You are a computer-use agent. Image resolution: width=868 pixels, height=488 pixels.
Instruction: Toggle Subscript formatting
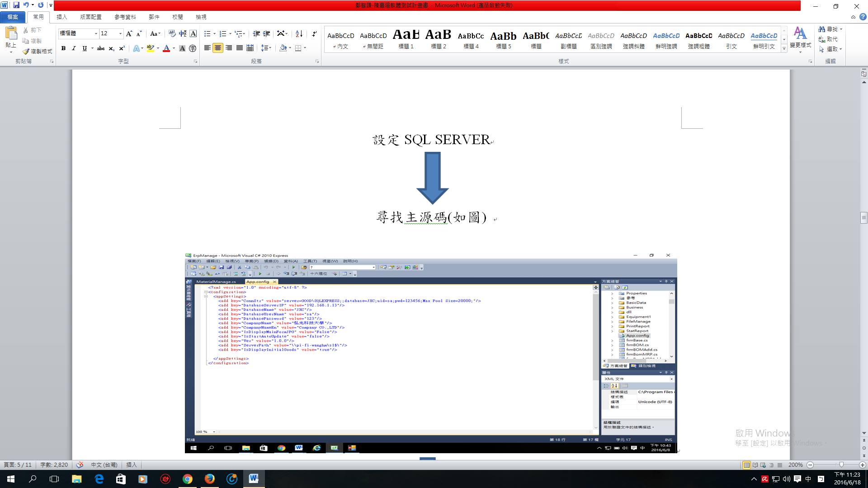111,48
